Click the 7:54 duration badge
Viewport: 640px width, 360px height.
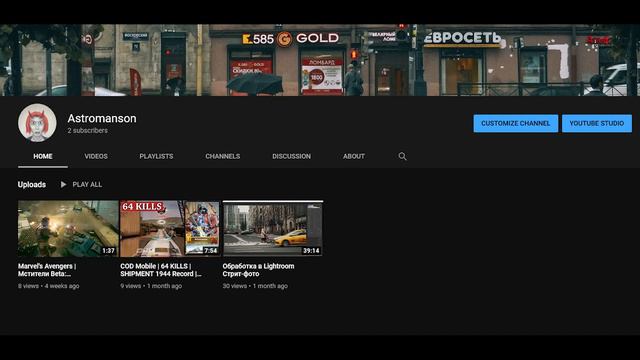coord(211,251)
